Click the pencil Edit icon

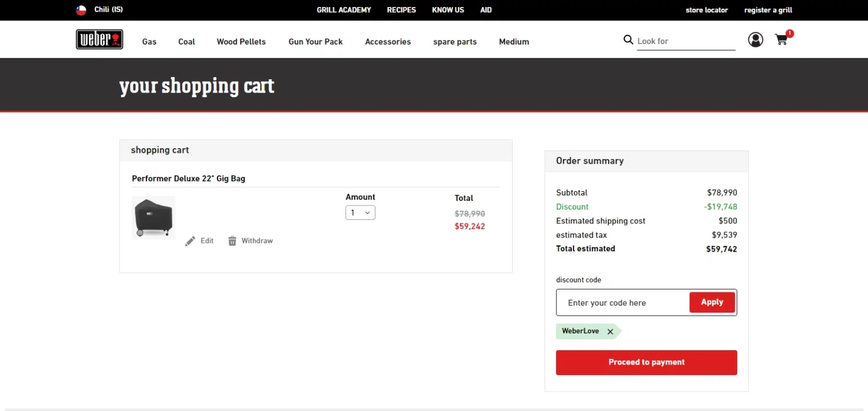pyautogui.click(x=190, y=241)
